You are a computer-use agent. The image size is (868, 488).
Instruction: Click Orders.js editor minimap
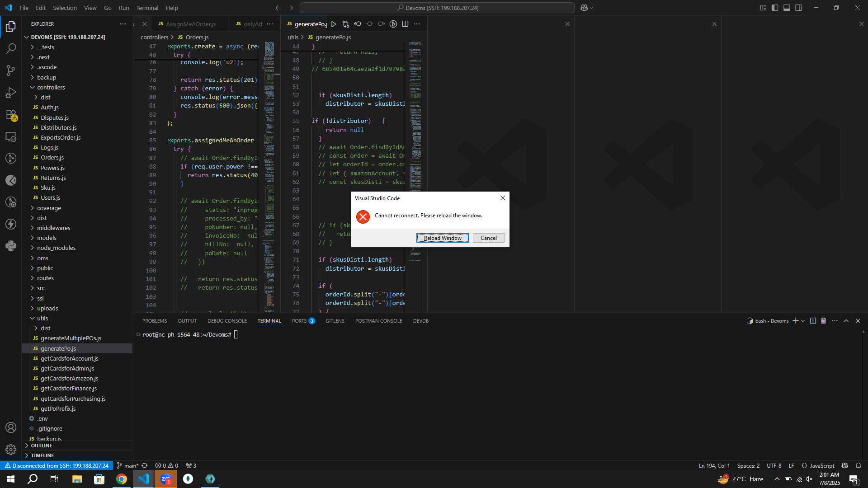(x=269, y=176)
